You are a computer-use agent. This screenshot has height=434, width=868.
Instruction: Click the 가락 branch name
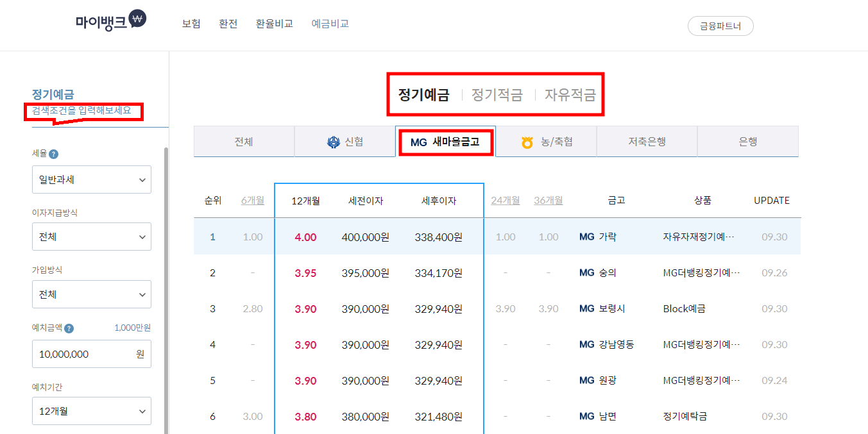pos(607,237)
